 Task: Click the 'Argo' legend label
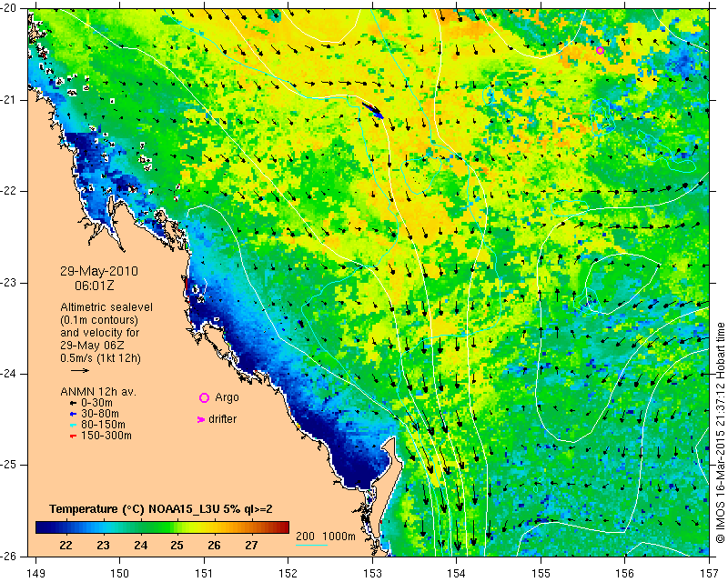point(227,397)
